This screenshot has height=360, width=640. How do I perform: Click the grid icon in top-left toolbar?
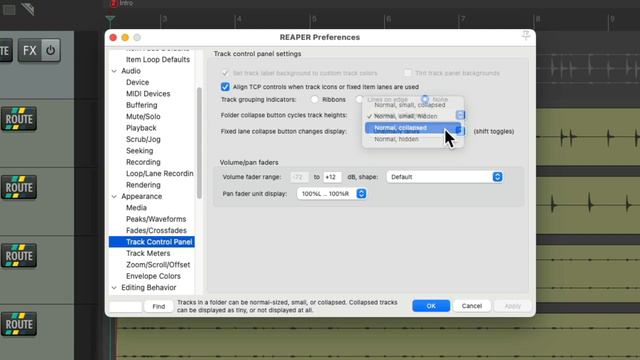[9, 9]
